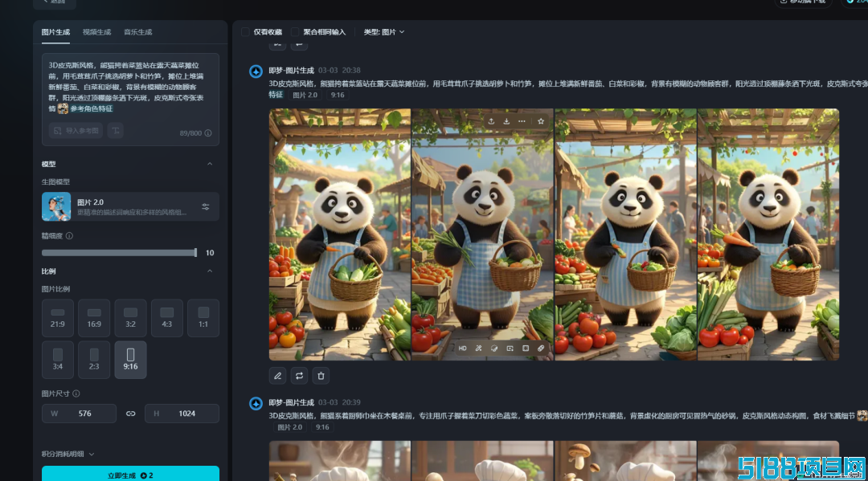This screenshot has height=481, width=868.
Task: Favorite the second panda image with the star icon
Action: click(541, 121)
